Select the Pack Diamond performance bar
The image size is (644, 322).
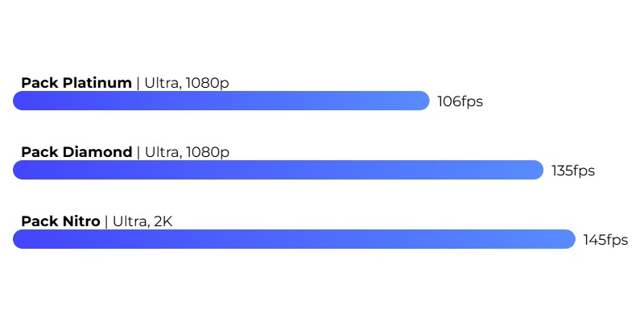pyautogui.click(x=278, y=170)
